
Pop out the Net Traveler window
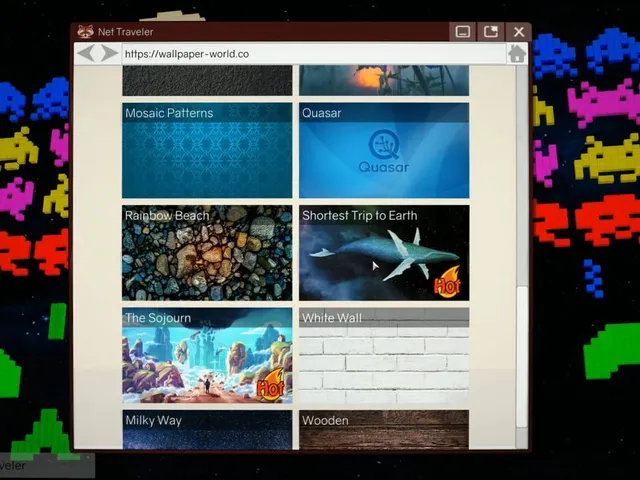coord(491,31)
